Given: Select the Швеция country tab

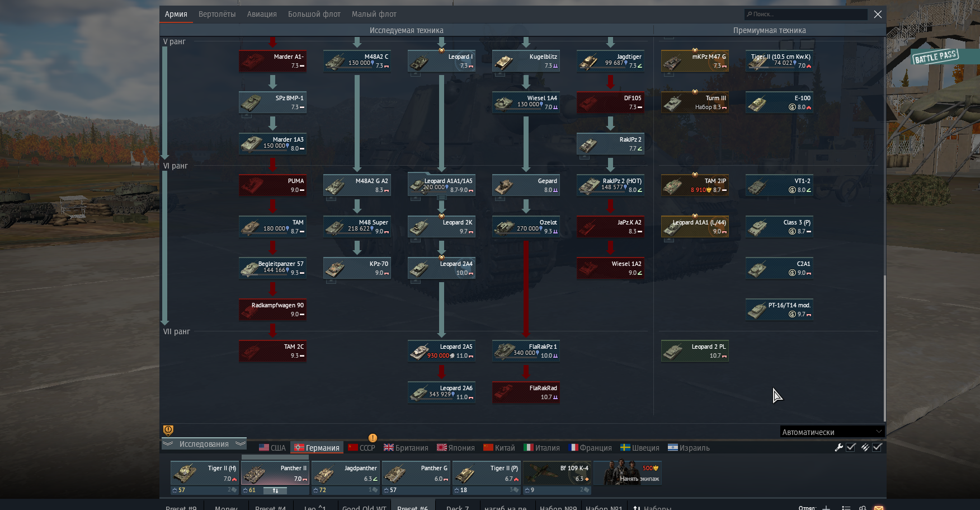Looking at the screenshot, I should click(x=640, y=448).
